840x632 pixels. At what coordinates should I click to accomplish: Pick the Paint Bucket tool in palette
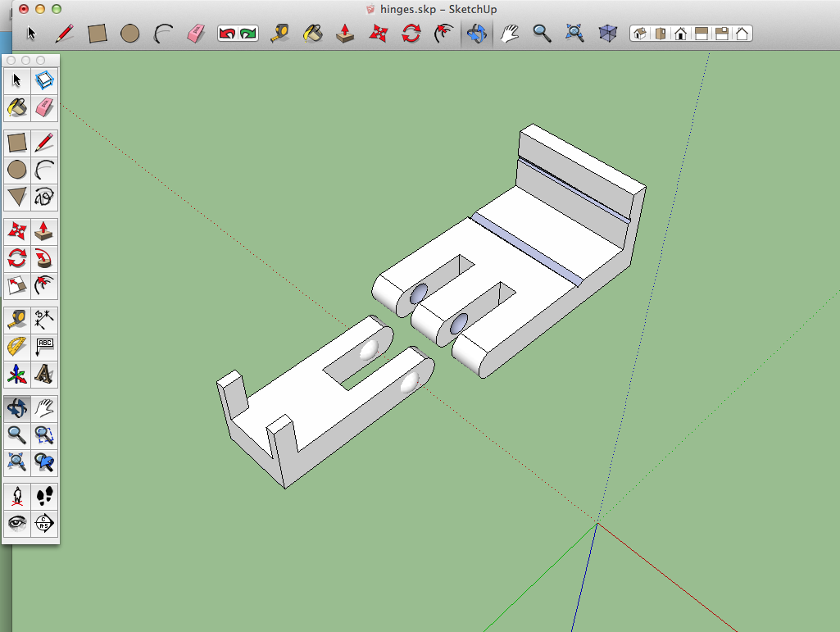pyautogui.click(x=17, y=107)
